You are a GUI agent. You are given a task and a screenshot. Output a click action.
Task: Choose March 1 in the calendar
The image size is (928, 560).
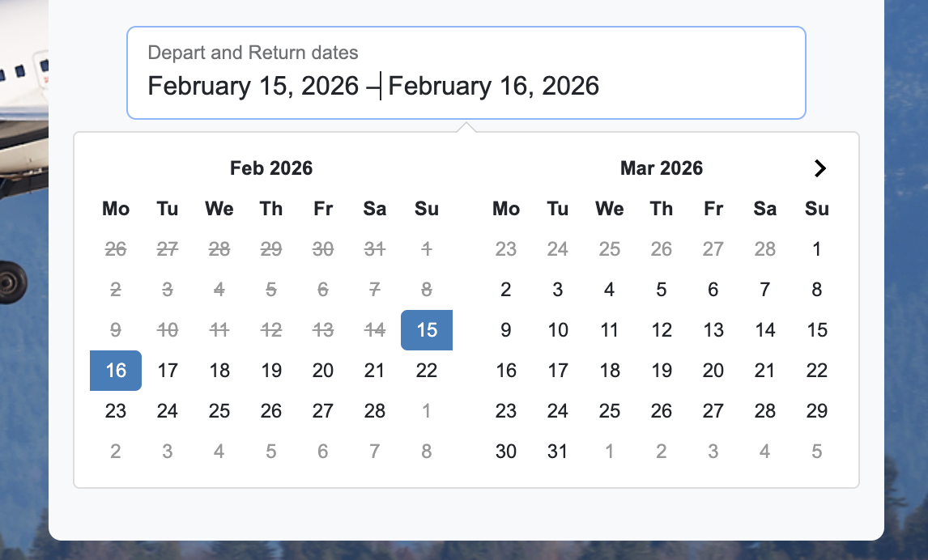[x=817, y=249]
